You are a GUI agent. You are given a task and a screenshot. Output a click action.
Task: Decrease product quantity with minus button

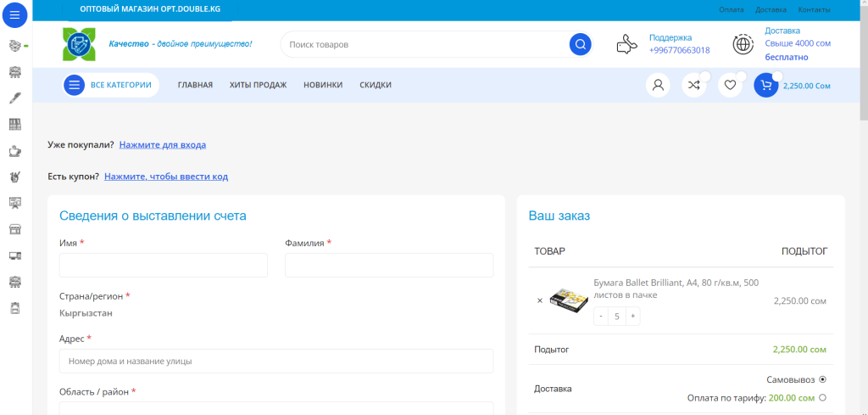(x=601, y=316)
